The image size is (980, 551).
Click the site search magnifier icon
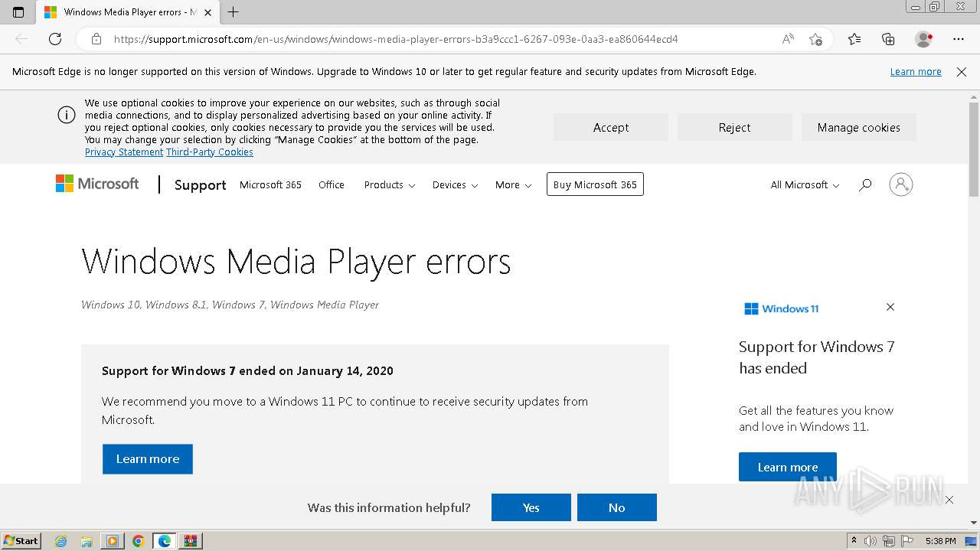865,184
